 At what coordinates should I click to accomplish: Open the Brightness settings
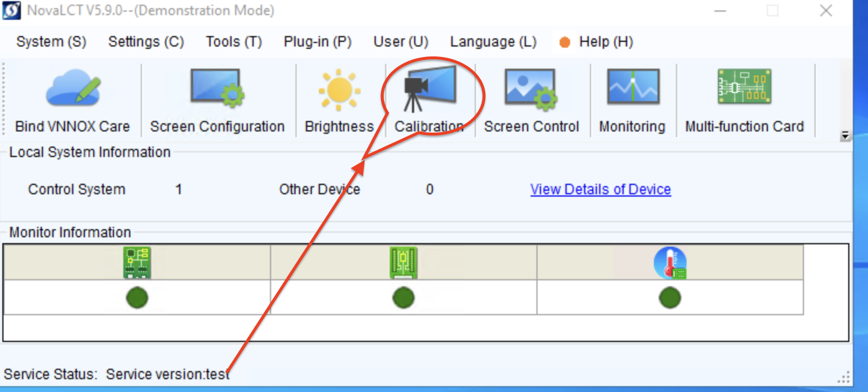[339, 101]
